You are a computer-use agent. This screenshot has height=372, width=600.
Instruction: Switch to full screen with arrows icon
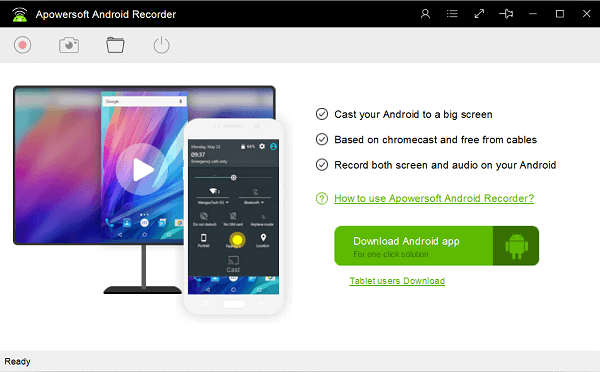(x=479, y=14)
